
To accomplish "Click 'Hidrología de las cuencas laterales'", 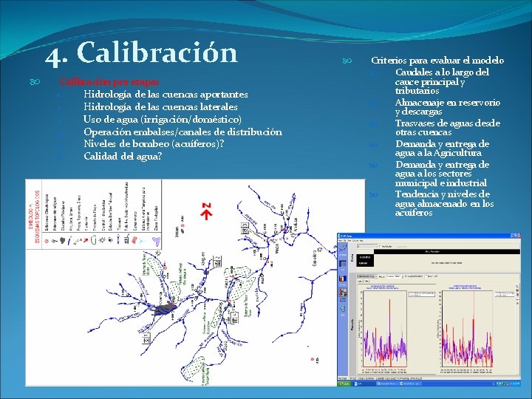I will (x=160, y=106).
